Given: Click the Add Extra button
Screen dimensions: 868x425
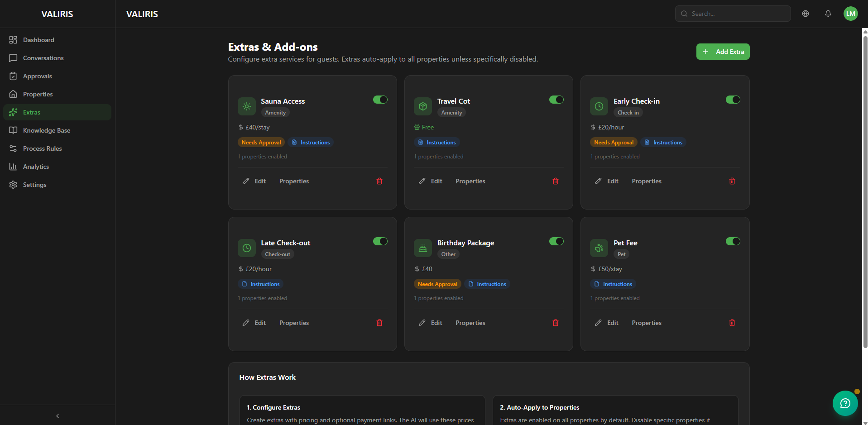Looking at the screenshot, I should coord(723,52).
